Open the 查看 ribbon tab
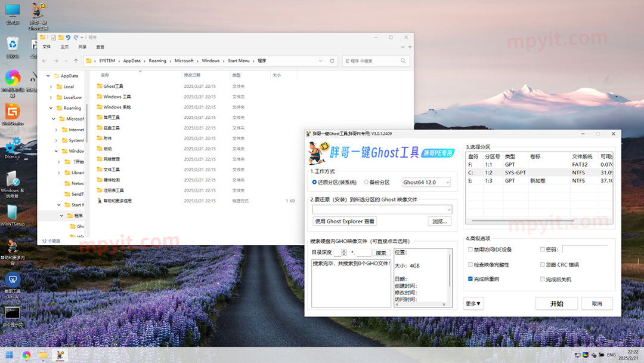This screenshot has width=644, height=363. click(100, 47)
